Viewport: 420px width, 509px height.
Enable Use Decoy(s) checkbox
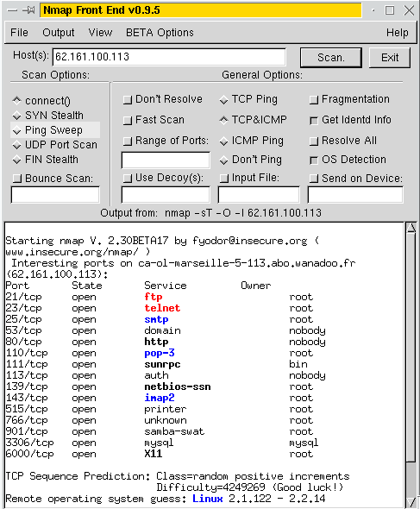click(x=128, y=179)
